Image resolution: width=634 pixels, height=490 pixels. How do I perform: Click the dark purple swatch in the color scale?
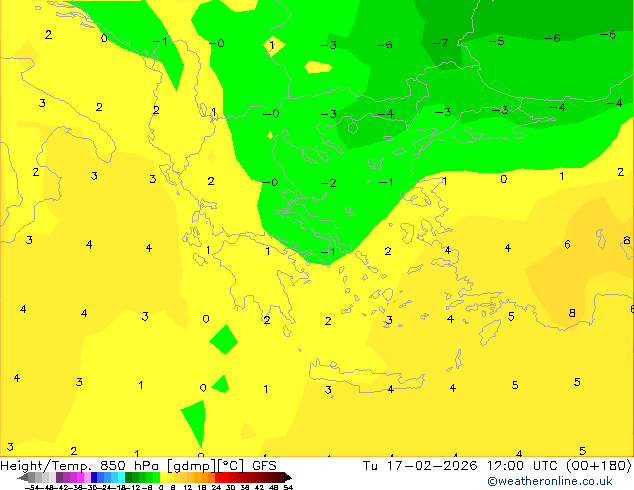point(59,477)
